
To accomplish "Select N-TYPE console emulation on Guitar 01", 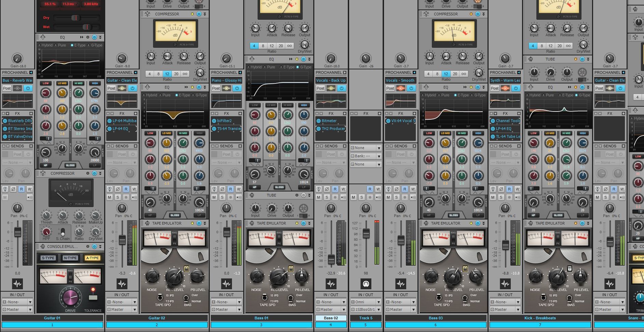I will tap(70, 258).
